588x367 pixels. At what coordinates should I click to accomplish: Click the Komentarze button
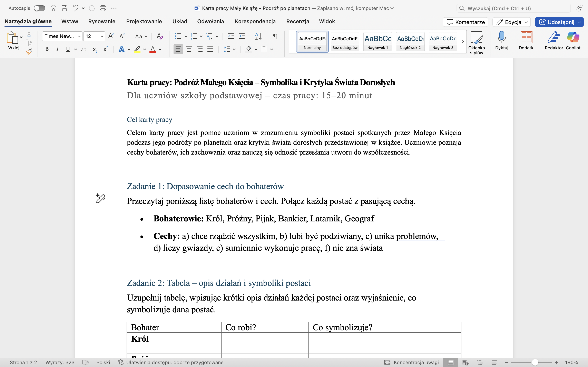pyautogui.click(x=465, y=22)
